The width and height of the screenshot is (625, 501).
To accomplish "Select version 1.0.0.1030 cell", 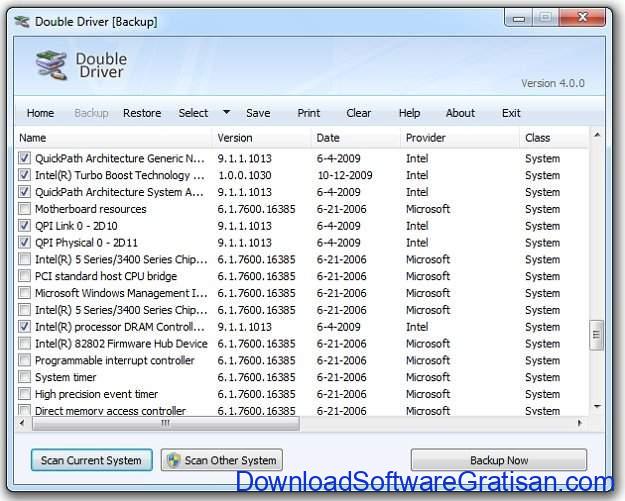I will 245,175.
